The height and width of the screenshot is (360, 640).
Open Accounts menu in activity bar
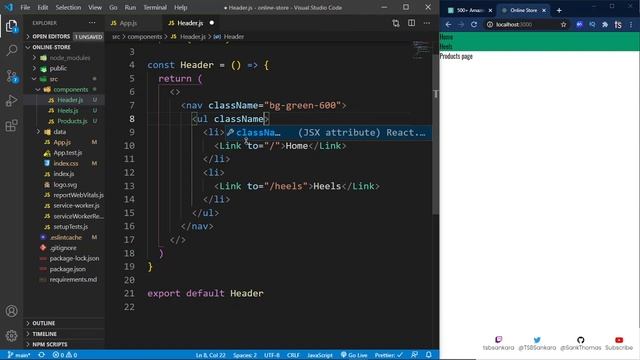pyautogui.click(x=11, y=311)
